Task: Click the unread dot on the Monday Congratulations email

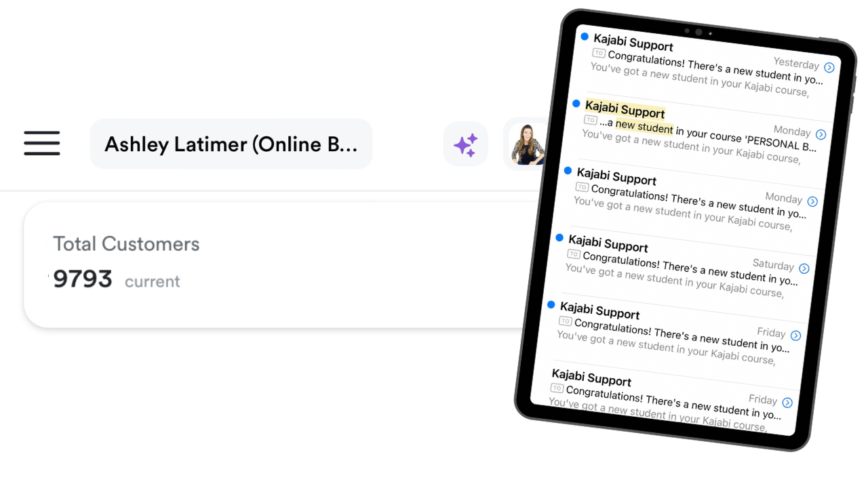Action: pyautogui.click(x=568, y=171)
